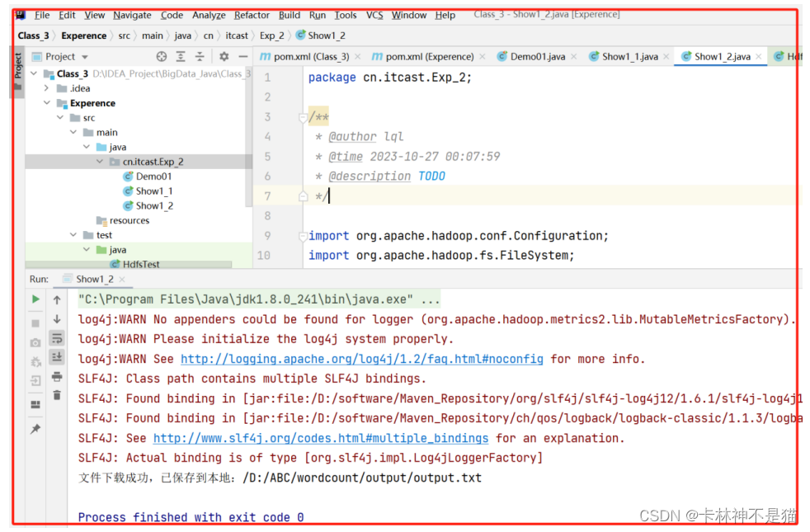
Task: Select Demo01 class in project tree
Action: coord(147,177)
